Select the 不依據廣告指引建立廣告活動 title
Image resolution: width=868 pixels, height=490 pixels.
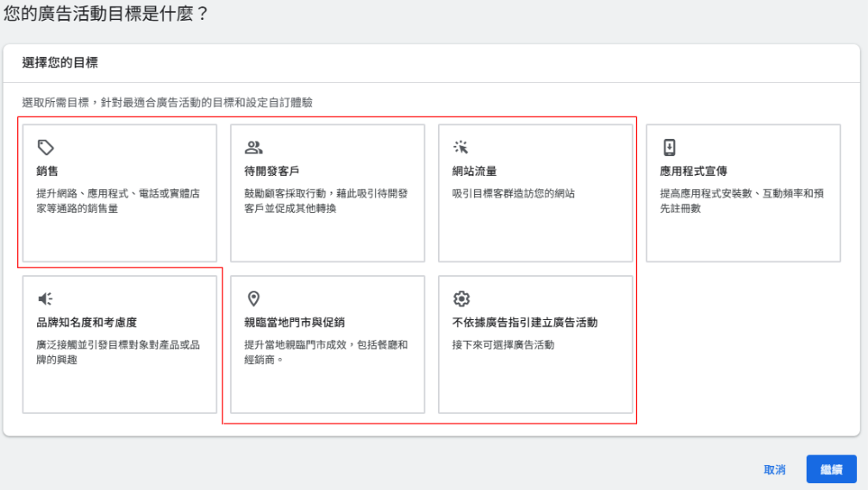(x=525, y=323)
